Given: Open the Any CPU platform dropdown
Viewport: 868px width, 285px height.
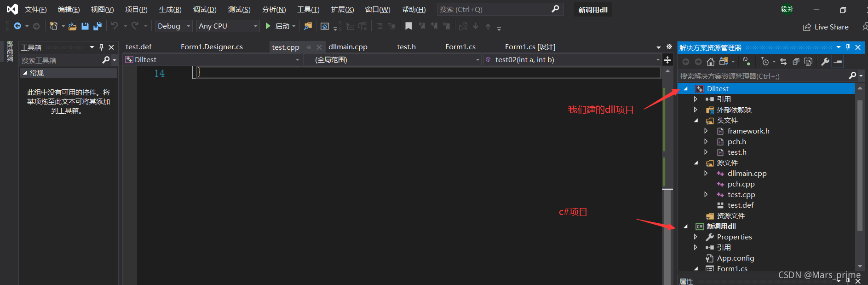Looking at the screenshot, I should tap(228, 26).
